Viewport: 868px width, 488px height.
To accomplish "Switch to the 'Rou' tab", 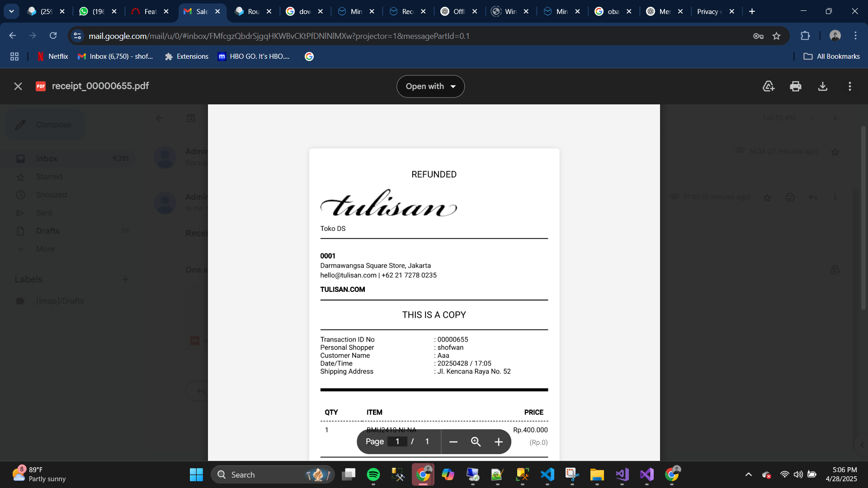I will click(253, 11).
